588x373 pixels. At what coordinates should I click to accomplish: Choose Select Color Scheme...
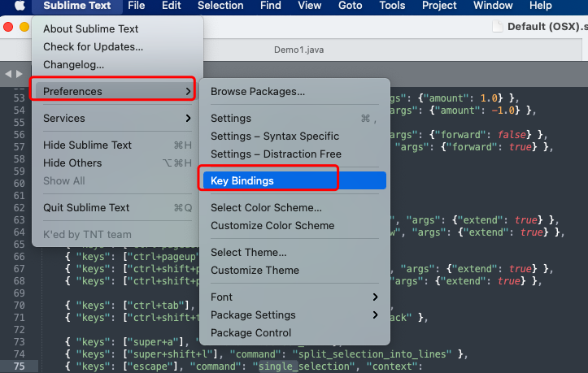pyautogui.click(x=294, y=208)
